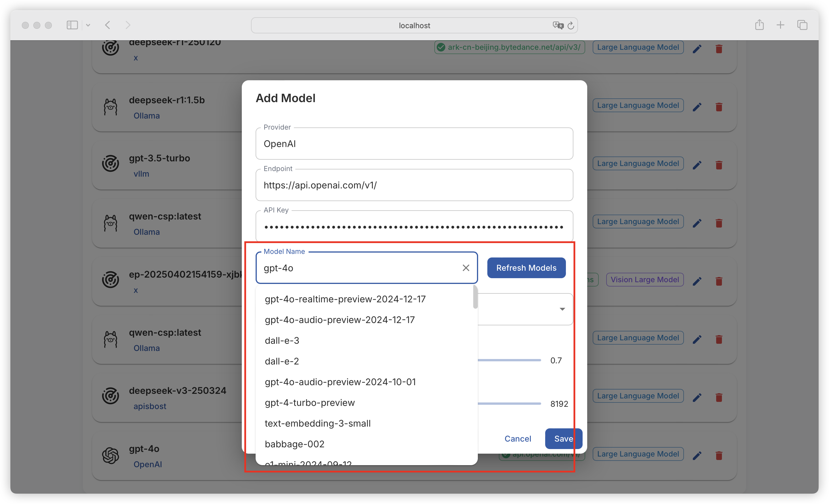Click the edit pencil for deepseek-v3-250324
Screen dimensions: 829x504
[697, 397]
